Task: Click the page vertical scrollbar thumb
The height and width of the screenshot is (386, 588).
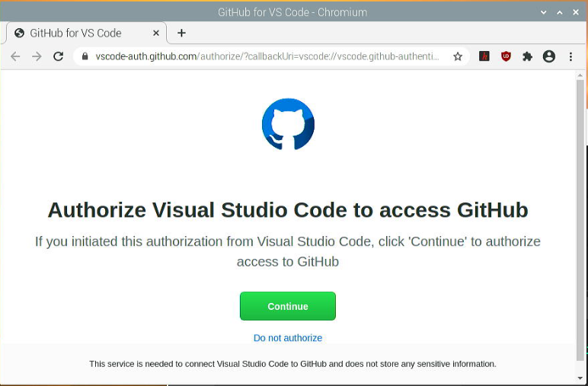Action: click(580, 219)
